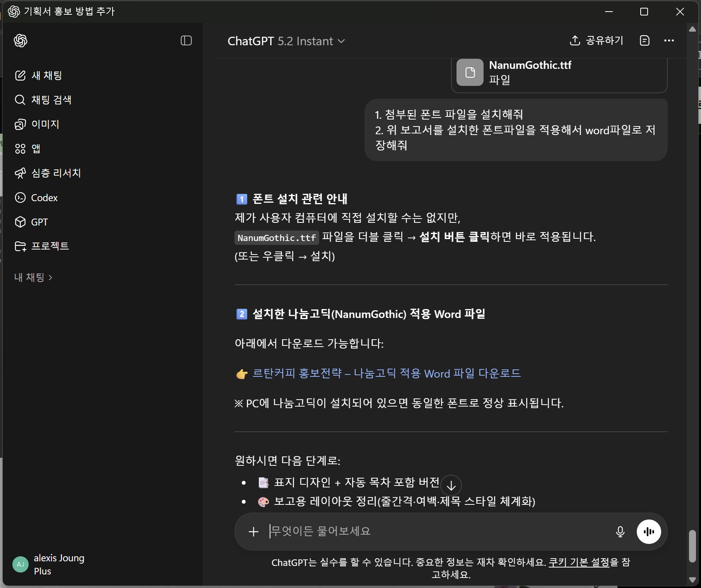Click the vertical scrollbar thumb
The image size is (701, 588).
click(692, 546)
